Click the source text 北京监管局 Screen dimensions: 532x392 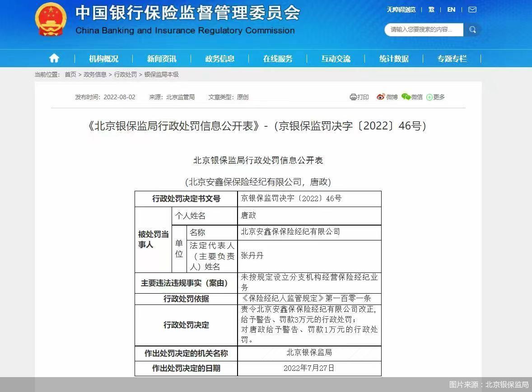181,97
